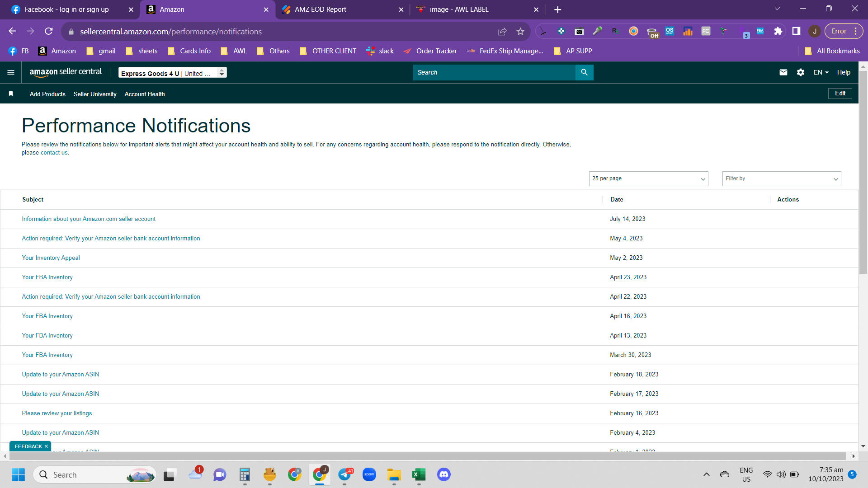Open the Filter by dropdown
The width and height of the screenshot is (868, 488).
tap(782, 178)
